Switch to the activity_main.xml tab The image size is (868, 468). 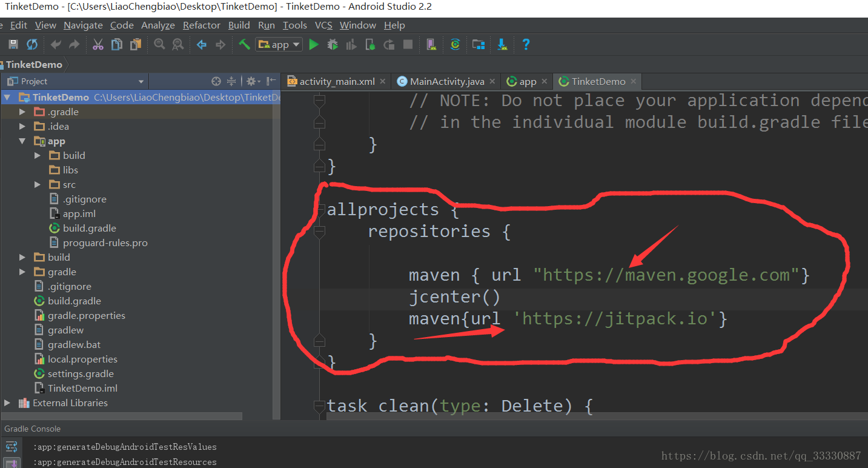click(337, 81)
